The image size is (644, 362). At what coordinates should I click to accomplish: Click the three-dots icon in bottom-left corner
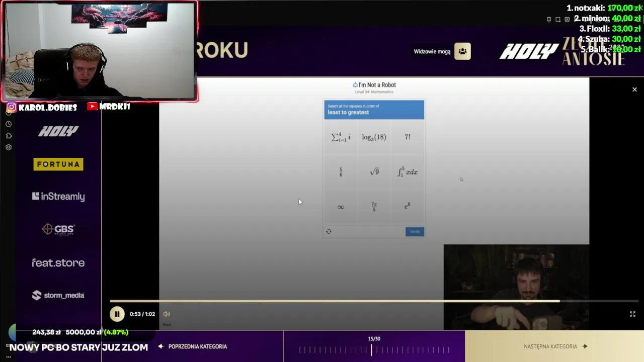point(9,357)
